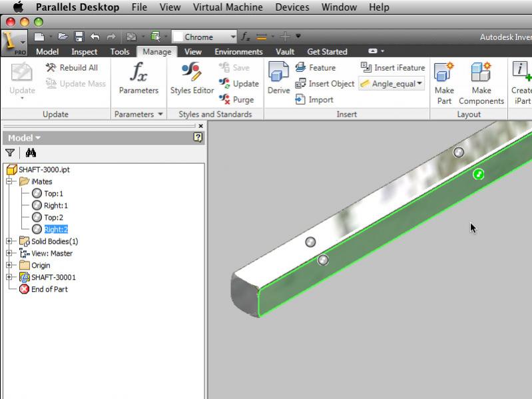Expand the Parameters panel dropdown arrow
The height and width of the screenshot is (399, 532).
pos(160,114)
